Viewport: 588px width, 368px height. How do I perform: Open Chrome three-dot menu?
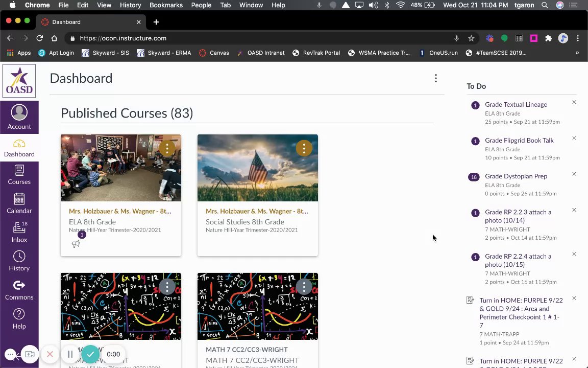pyautogui.click(x=578, y=38)
